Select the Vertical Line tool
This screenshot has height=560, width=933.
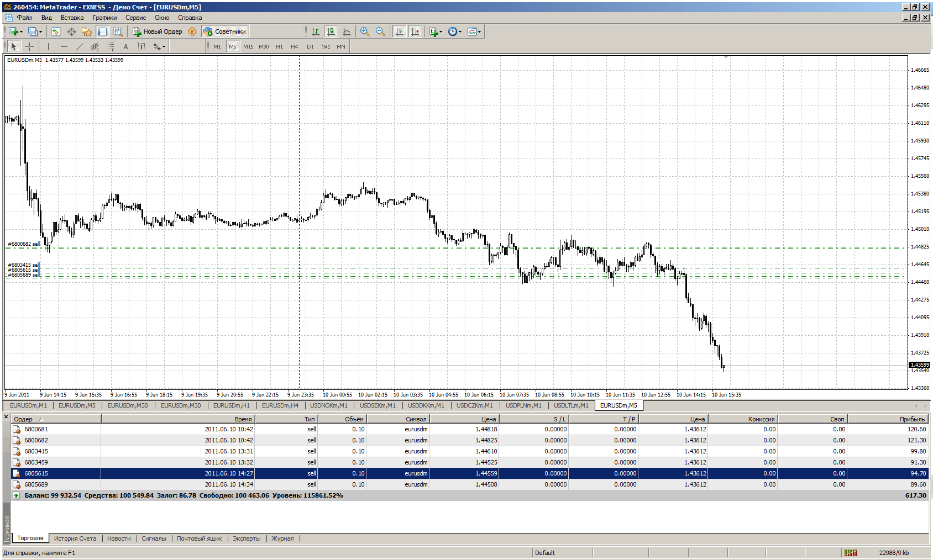tap(48, 46)
